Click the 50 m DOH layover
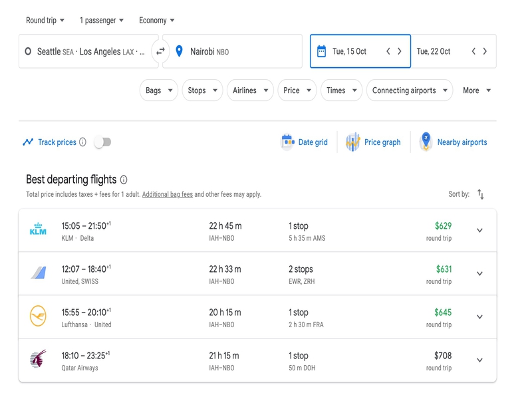This screenshot has width=532, height=399. tap(302, 368)
